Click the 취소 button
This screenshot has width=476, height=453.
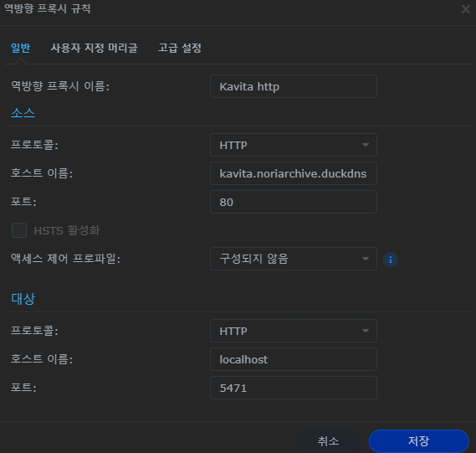pyautogui.click(x=328, y=440)
